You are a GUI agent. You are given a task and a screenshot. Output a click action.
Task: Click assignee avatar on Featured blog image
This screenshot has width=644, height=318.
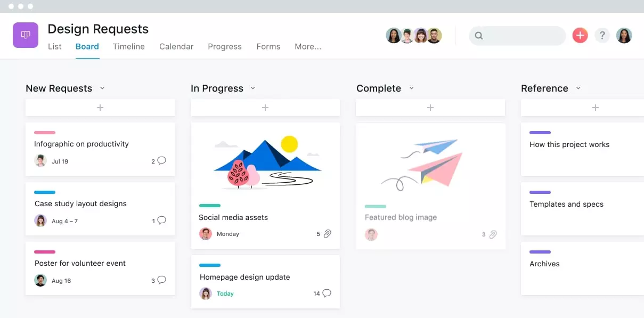tap(371, 234)
